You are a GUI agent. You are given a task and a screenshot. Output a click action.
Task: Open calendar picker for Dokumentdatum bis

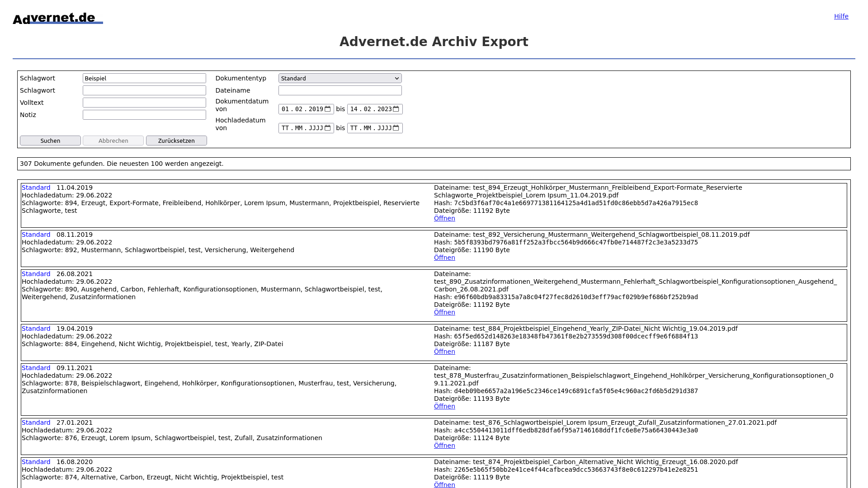point(396,109)
